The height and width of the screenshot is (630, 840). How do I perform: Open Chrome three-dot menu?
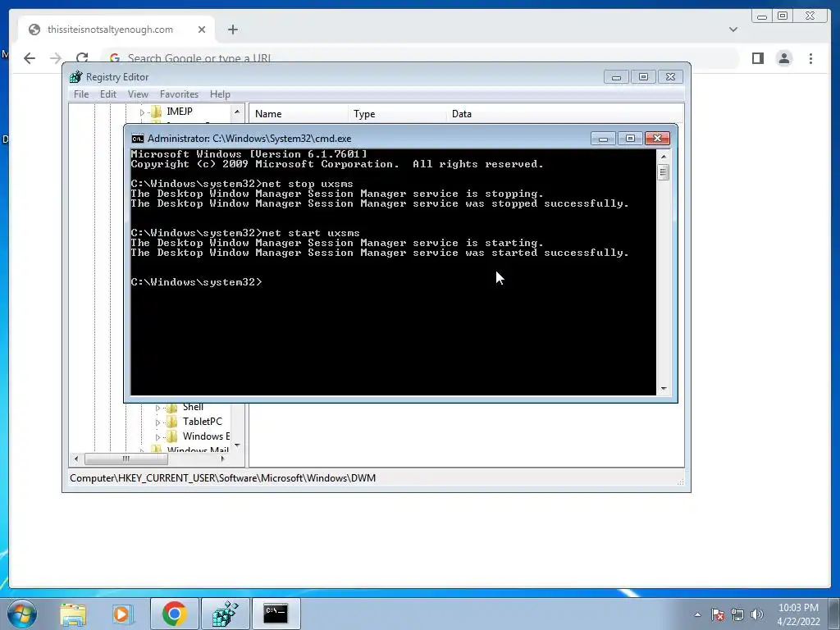(810, 58)
